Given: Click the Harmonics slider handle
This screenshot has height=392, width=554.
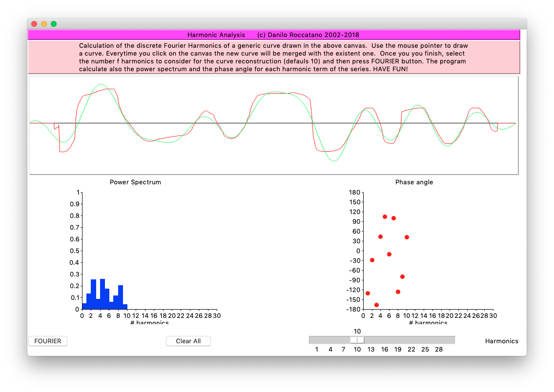Looking at the screenshot, I should click(357, 340).
